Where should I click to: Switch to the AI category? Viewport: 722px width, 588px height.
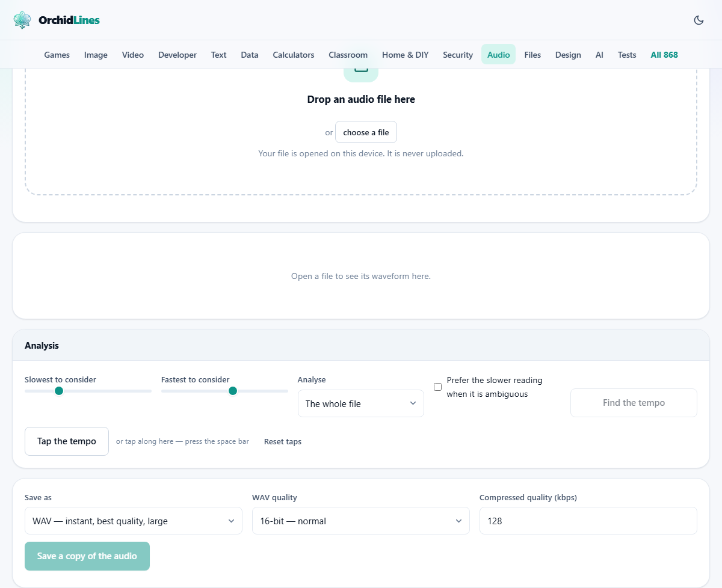click(x=599, y=55)
